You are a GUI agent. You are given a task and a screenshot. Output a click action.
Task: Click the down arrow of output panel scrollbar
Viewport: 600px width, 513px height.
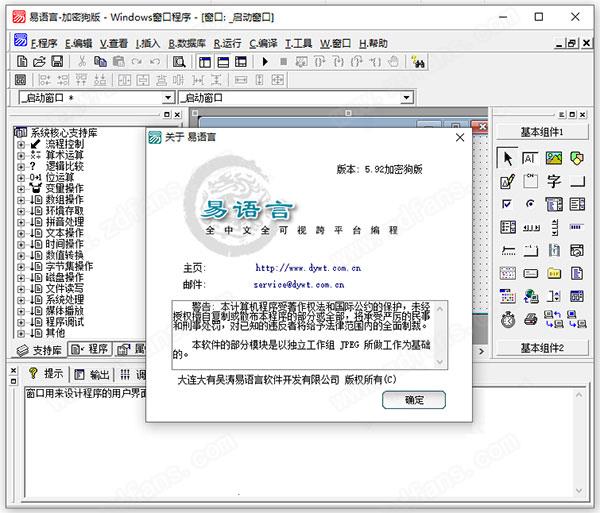coord(579,490)
